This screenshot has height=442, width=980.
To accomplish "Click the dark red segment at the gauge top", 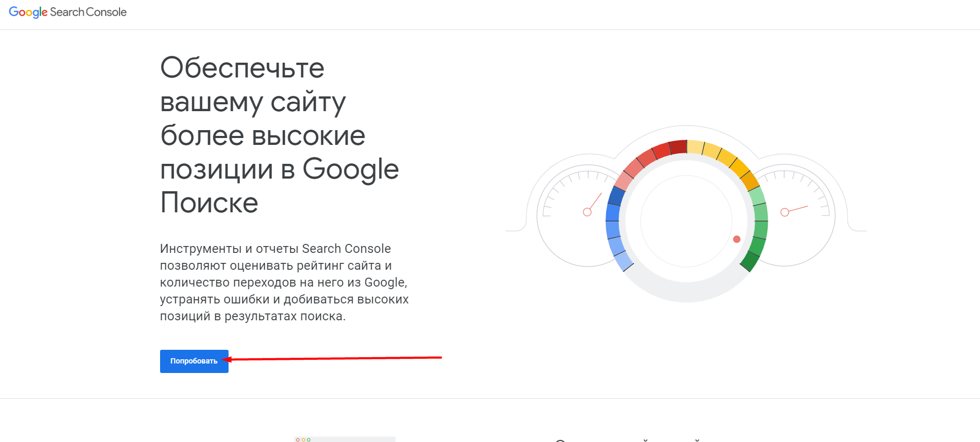I will [x=678, y=147].
